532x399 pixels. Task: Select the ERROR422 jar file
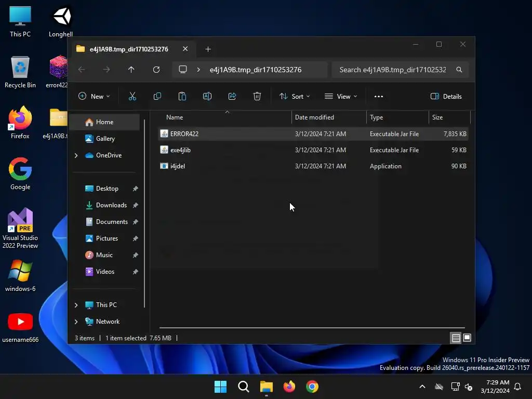[x=313, y=134]
